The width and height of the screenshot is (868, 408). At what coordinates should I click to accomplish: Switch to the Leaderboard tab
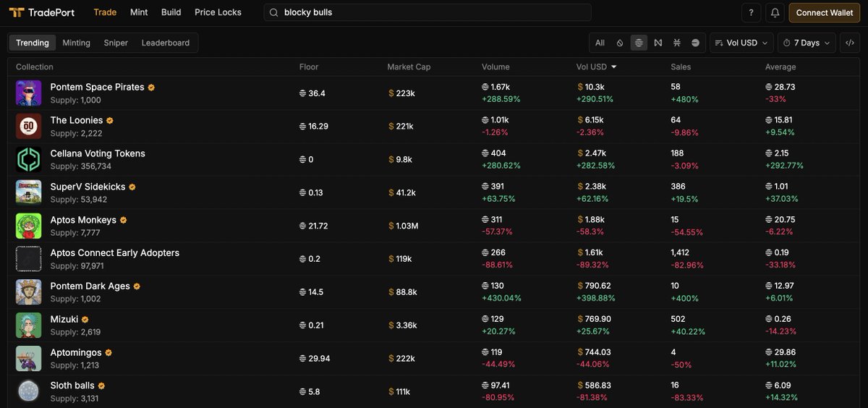[166, 43]
